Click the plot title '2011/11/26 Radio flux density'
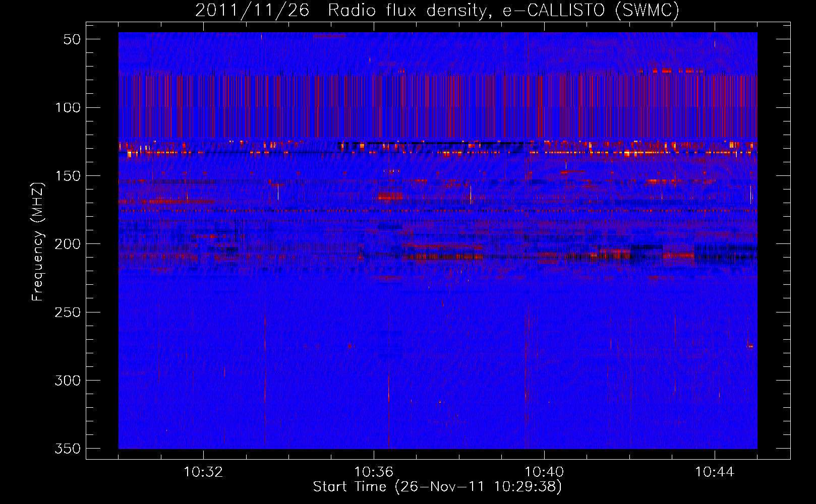 pyautogui.click(x=437, y=10)
